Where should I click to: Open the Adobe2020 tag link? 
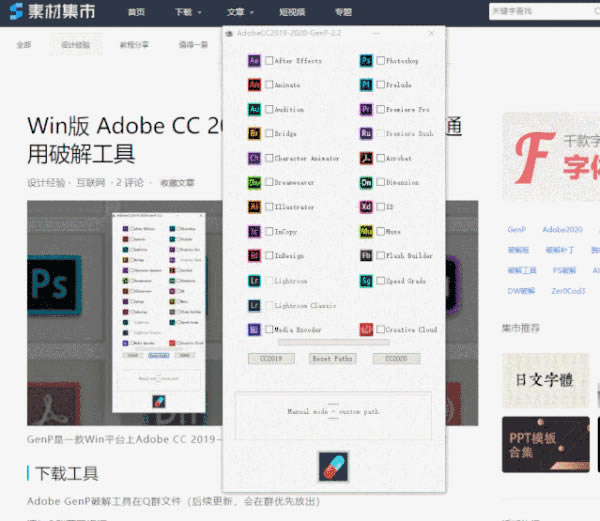(x=562, y=230)
